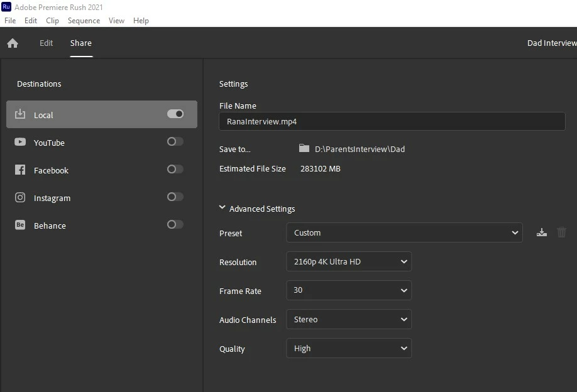Screen dimensions: 577x392
Task: Click the Behance destination icon
Action: [x=20, y=226]
